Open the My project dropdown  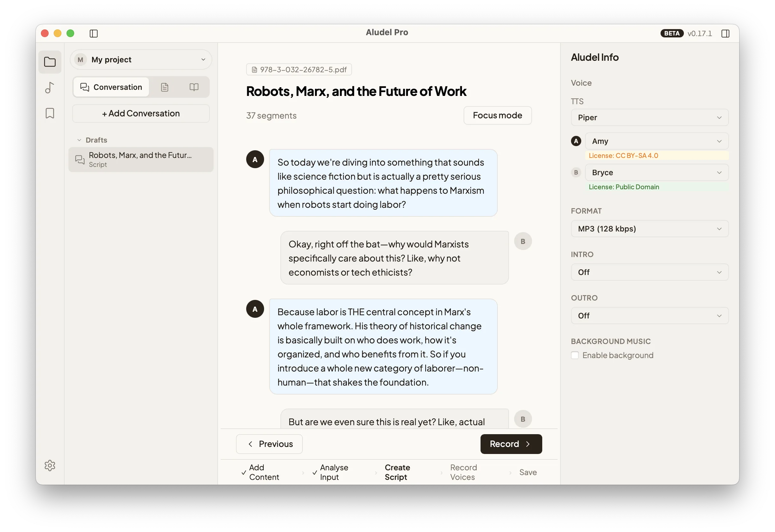[x=141, y=60]
